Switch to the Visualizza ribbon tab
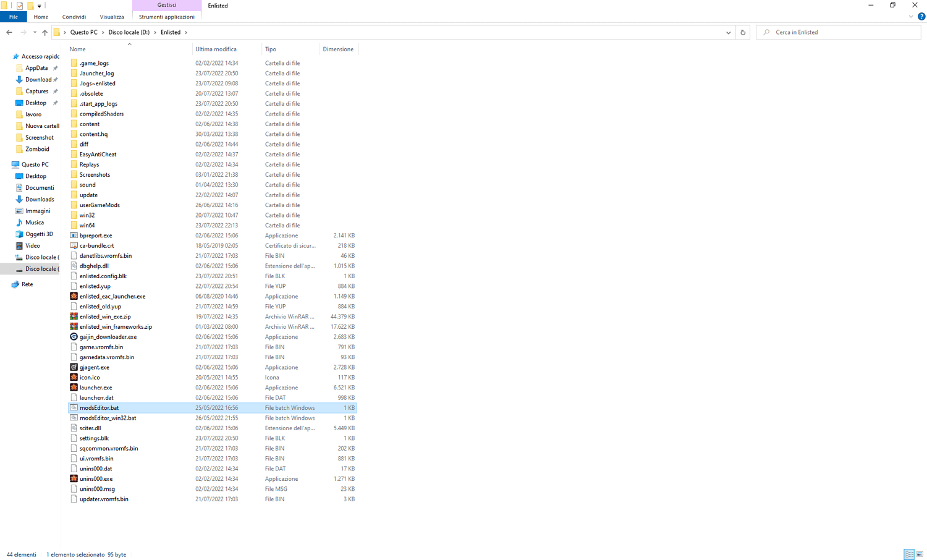 (x=112, y=17)
